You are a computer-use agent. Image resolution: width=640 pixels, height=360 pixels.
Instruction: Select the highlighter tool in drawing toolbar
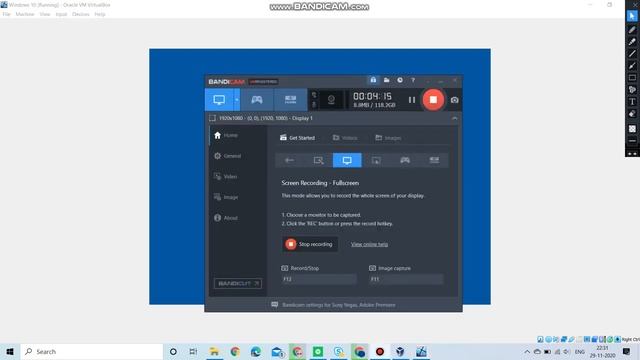tap(632, 42)
